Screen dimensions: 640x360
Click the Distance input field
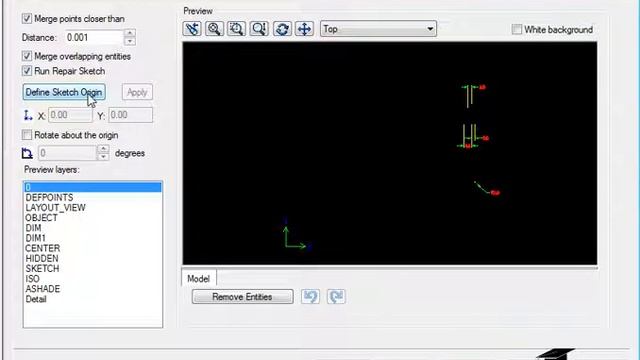click(x=95, y=38)
